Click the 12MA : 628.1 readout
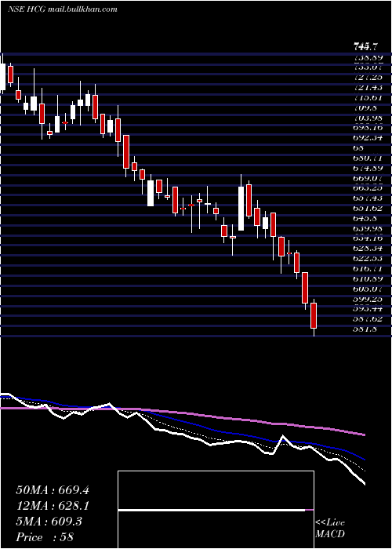This screenshot has height=549, width=392. (x=53, y=506)
